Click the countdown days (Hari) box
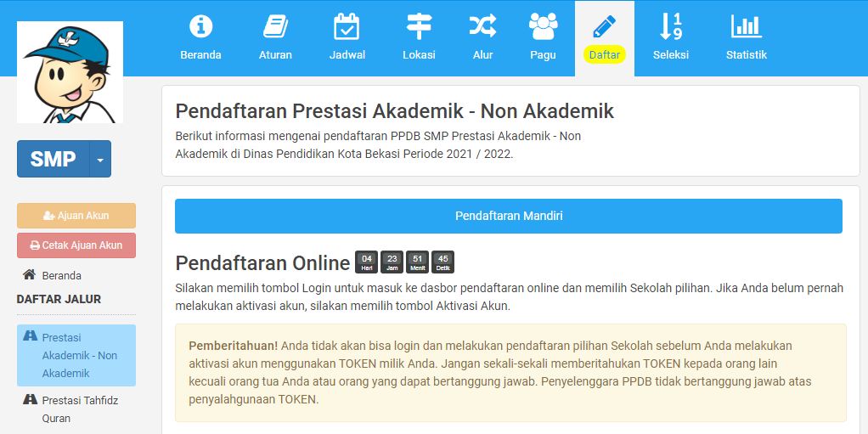Viewport: 868px width, 434px height. pos(366,262)
